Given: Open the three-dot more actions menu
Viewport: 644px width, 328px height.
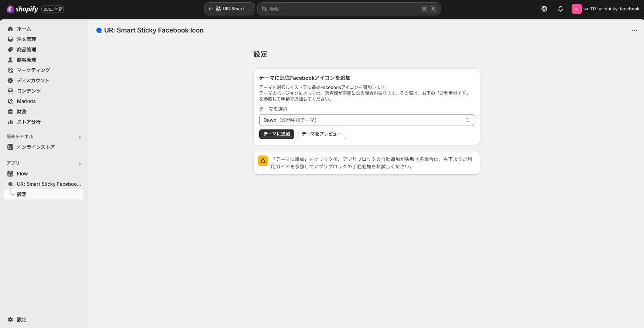Looking at the screenshot, I should click(634, 30).
